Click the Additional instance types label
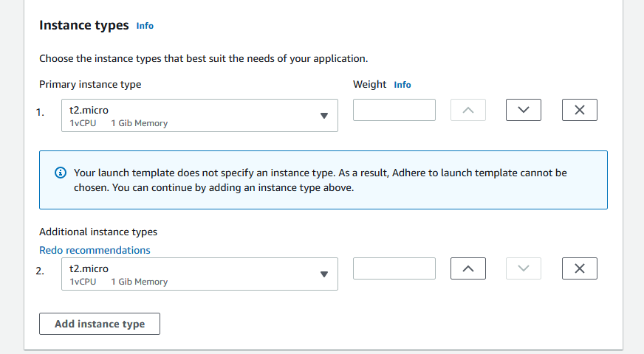Image resolution: width=644 pixels, height=354 pixels. [x=98, y=232]
